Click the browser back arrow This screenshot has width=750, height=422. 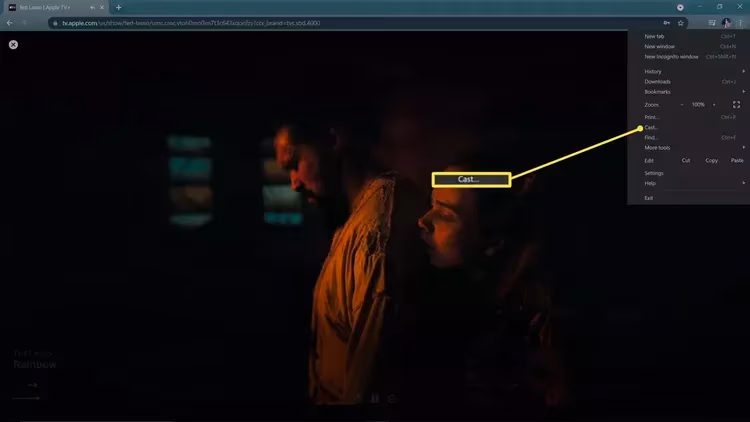pos(10,23)
